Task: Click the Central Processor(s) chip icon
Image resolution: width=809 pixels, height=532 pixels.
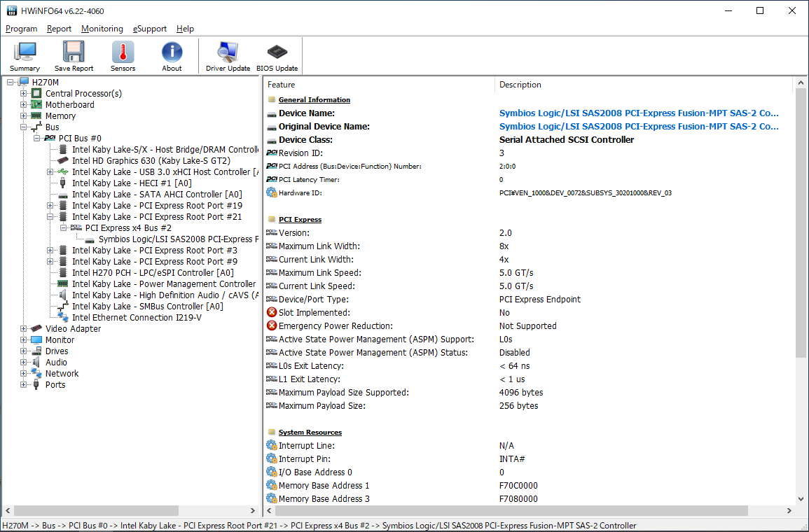Action: [36, 93]
